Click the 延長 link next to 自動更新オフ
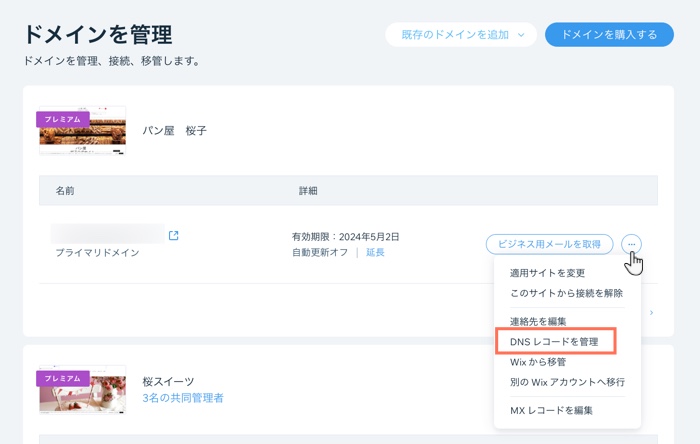Image resolution: width=700 pixels, height=444 pixels. [375, 253]
